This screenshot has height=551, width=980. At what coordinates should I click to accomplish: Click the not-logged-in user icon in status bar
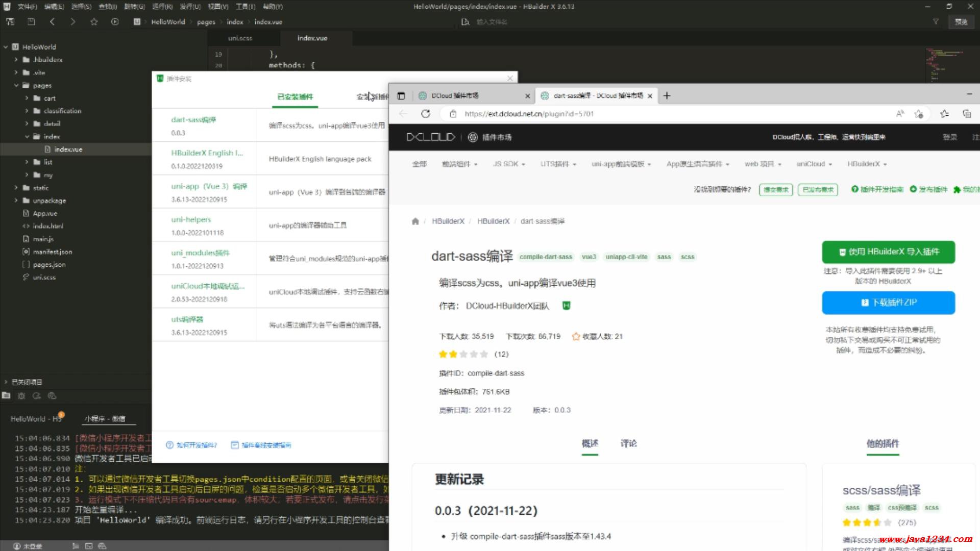(17, 546)
